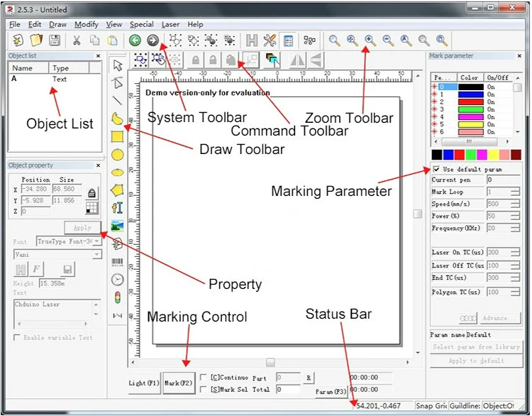
Task: Pick the green swatch in color palette
Action: (470, 155)
